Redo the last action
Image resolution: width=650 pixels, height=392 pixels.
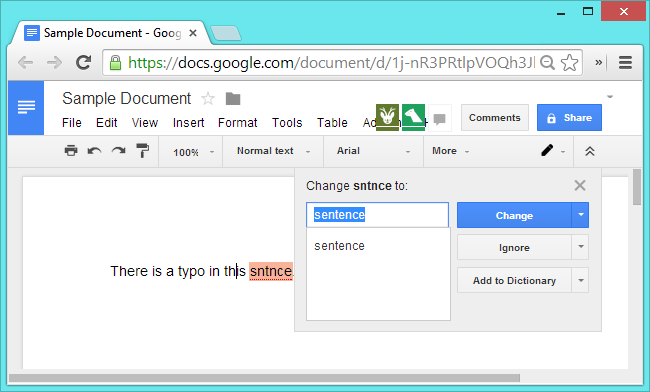point(119,151)
